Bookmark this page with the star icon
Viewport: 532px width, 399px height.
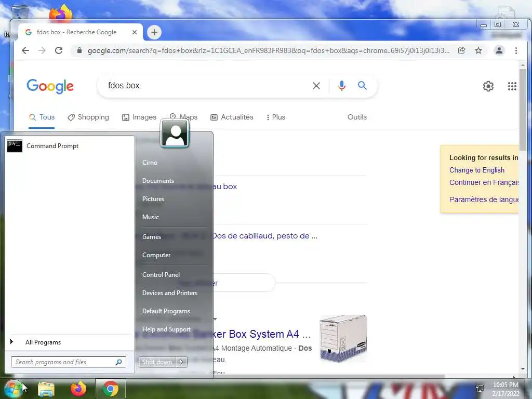tap(478, 50)
